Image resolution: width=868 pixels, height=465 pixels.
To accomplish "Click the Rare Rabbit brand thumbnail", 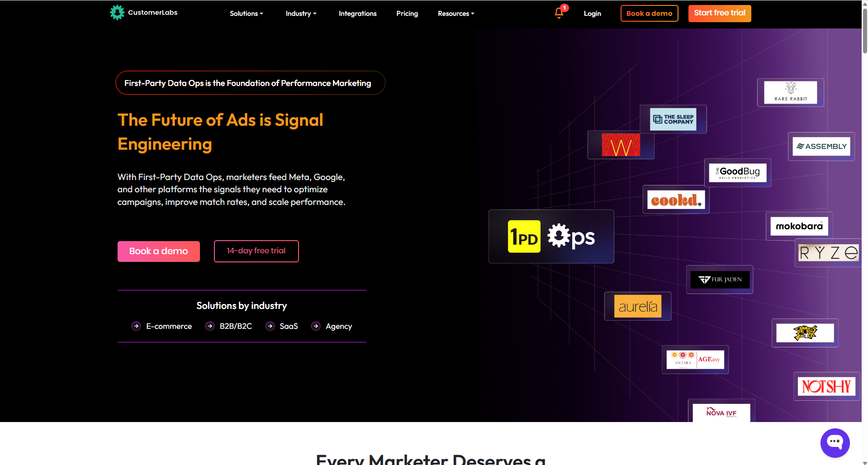I will (790, 92).
